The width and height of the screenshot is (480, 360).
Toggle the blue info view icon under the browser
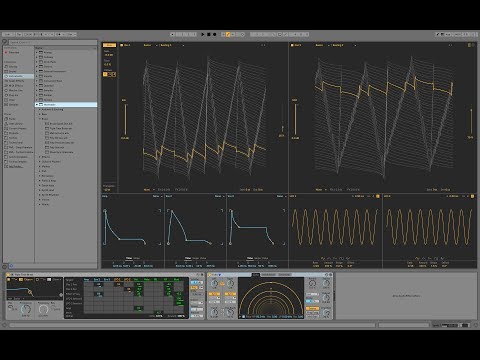(x=11, y=266)
